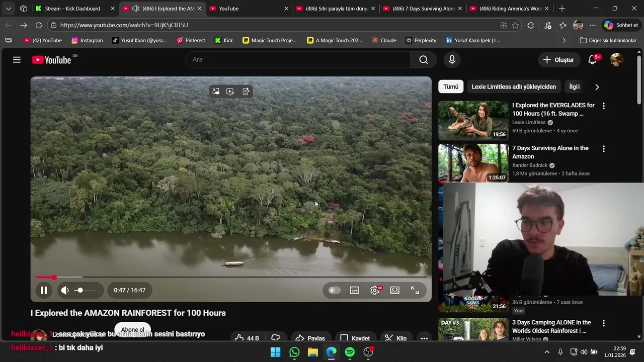Click the address bar URL

pos(124,25)
